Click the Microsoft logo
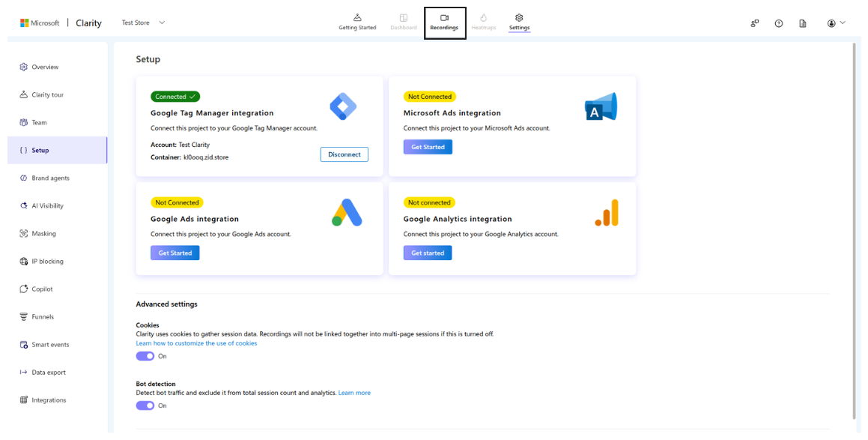Image resolution: width=868 pixels, height=440 pixels. point(40,22)
